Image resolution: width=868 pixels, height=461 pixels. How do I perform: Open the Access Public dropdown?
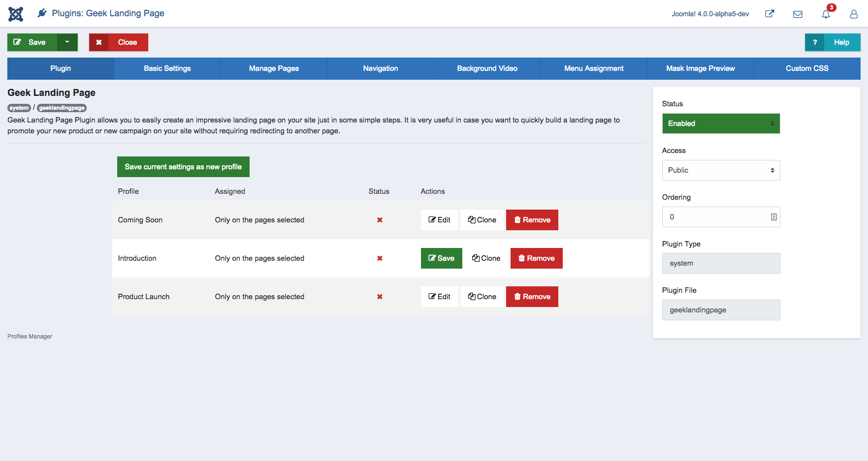[x=721, y=170]
